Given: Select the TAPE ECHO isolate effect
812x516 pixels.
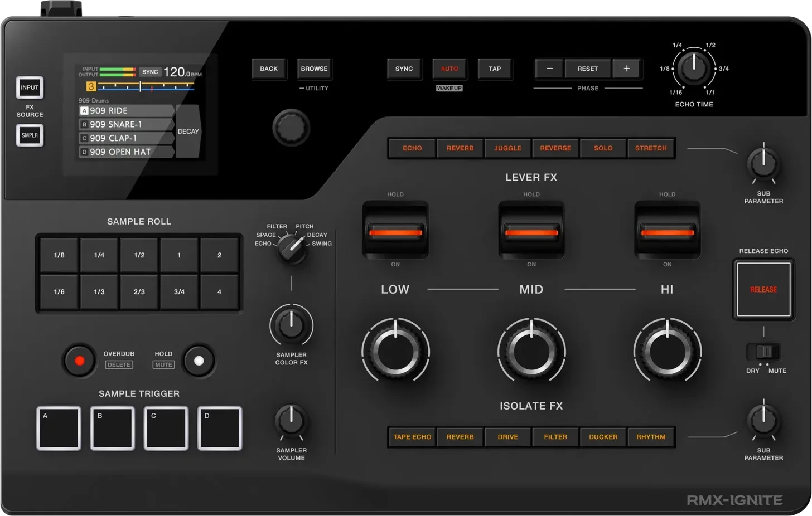Looking at the screenshot, I should [412, 437].
